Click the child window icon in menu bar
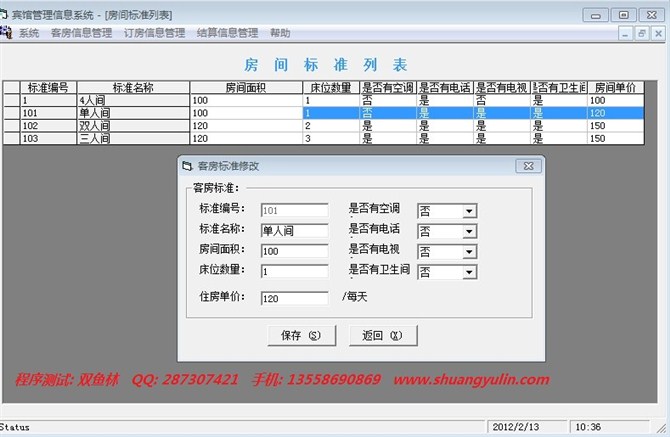The image size is (670, 437). [6, 33]
